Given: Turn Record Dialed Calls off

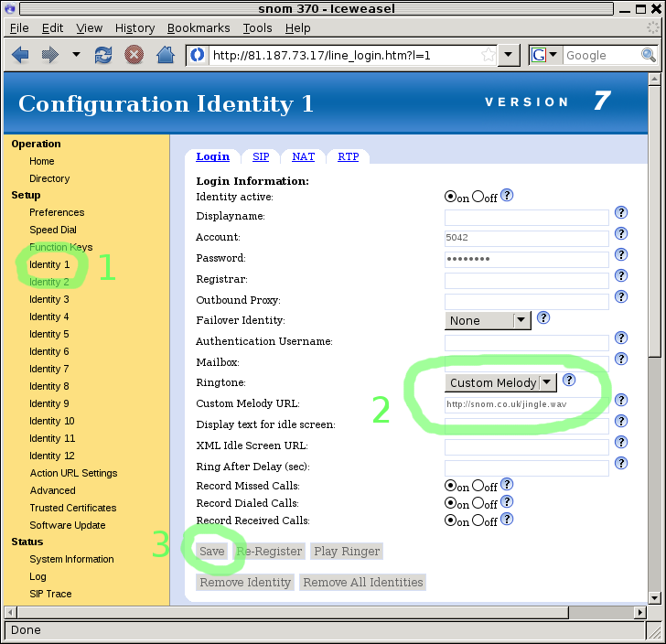Looking at the screenshot, I should [478, 502].
